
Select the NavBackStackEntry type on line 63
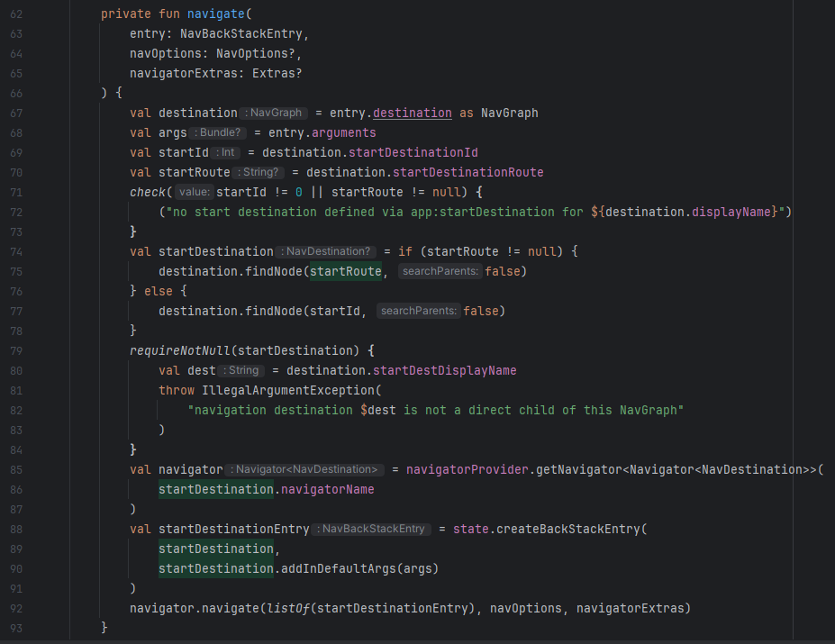(241, 33)
